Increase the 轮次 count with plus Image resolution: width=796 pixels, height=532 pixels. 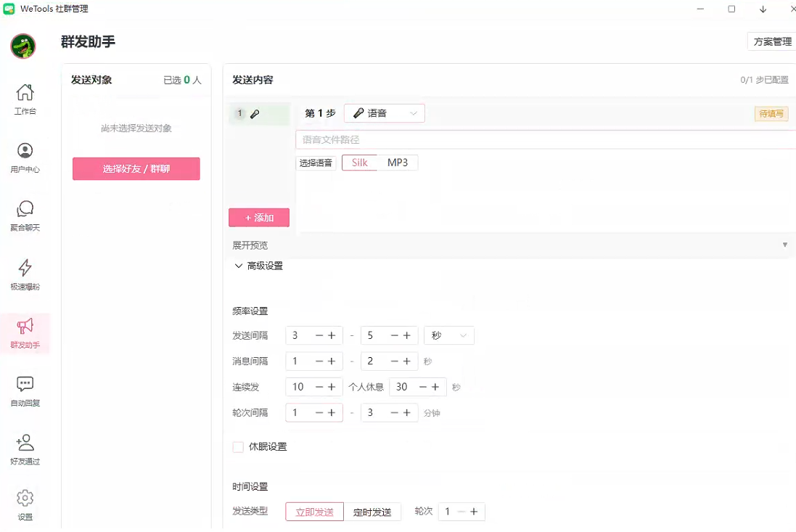click(x=474, y=512)
